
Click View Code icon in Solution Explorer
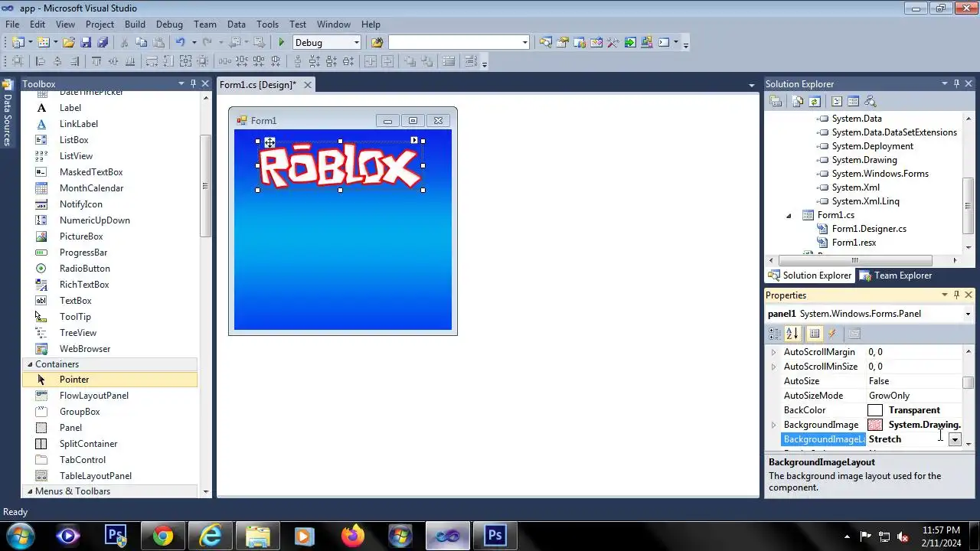[x=837, y=101]
